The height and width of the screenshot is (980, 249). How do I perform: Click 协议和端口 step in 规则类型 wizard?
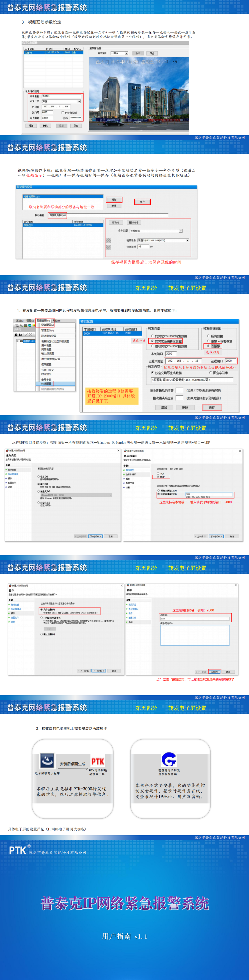[x=13, y=474]
